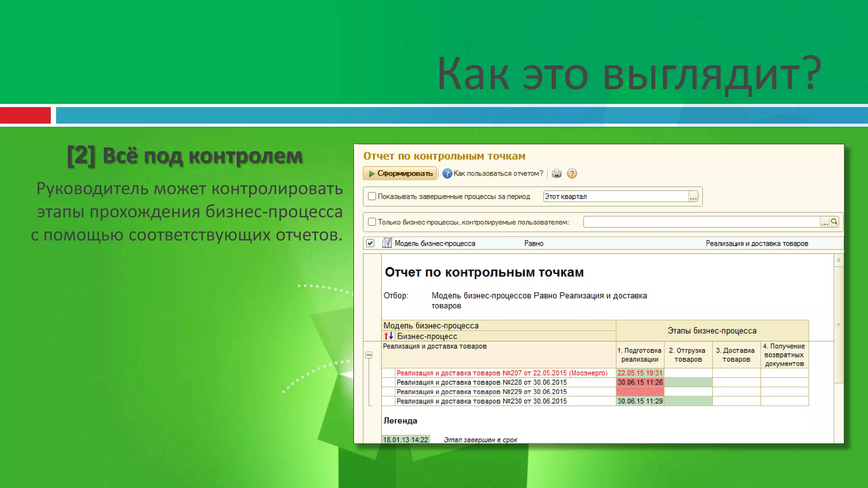Click the report scrollbar up arrow
This screenshot has width=868, height=488.
838,260
